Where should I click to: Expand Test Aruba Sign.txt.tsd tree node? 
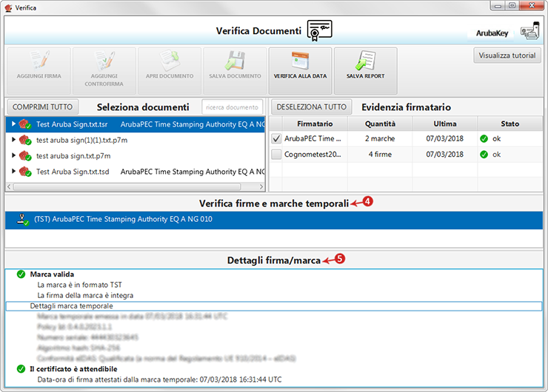13,171
